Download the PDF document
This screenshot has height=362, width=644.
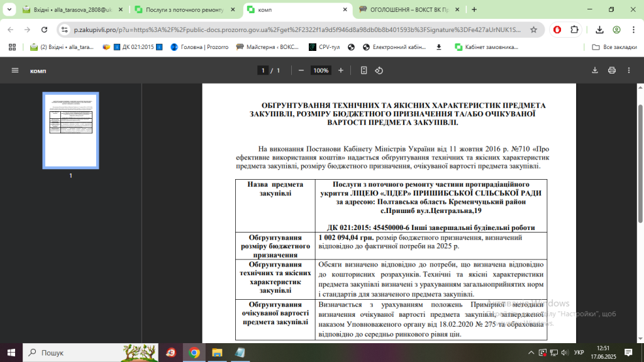click(595, 70)
